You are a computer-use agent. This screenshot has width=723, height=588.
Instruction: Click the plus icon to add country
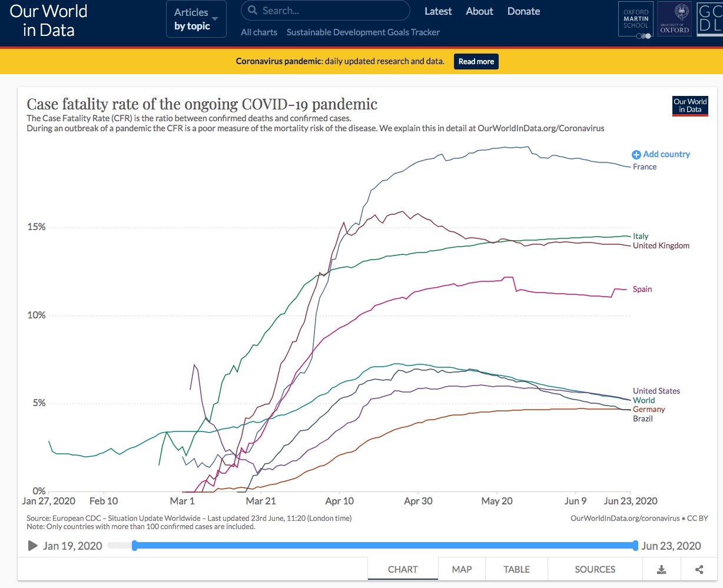click(x=636, y=155)
